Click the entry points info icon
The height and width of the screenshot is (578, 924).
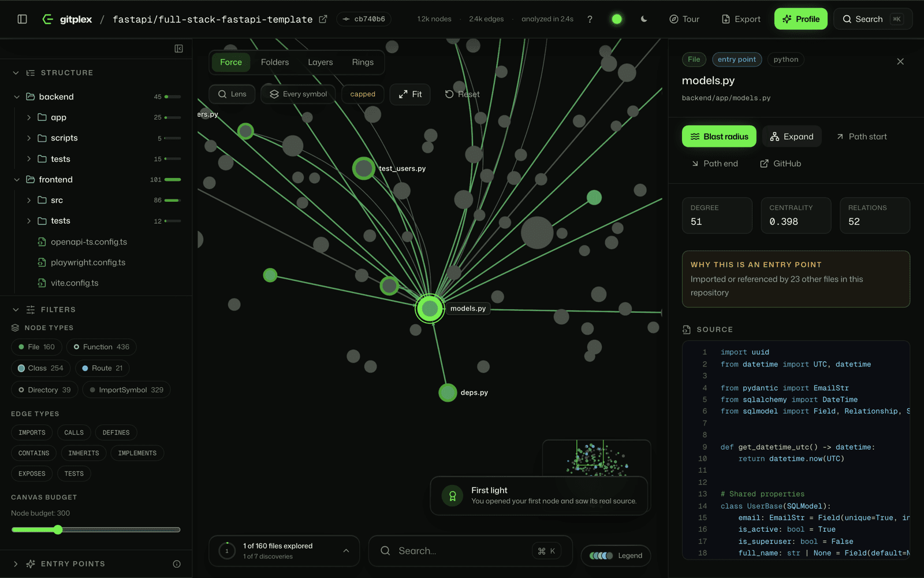pos(177,564)
